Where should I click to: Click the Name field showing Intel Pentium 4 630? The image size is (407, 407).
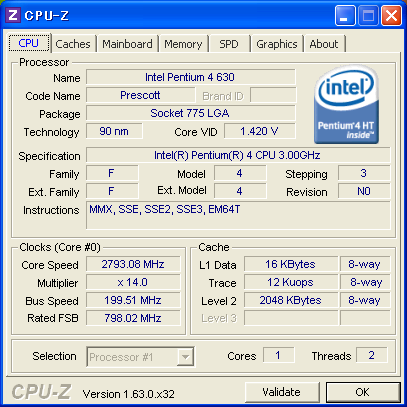click(x=191, y=77)
